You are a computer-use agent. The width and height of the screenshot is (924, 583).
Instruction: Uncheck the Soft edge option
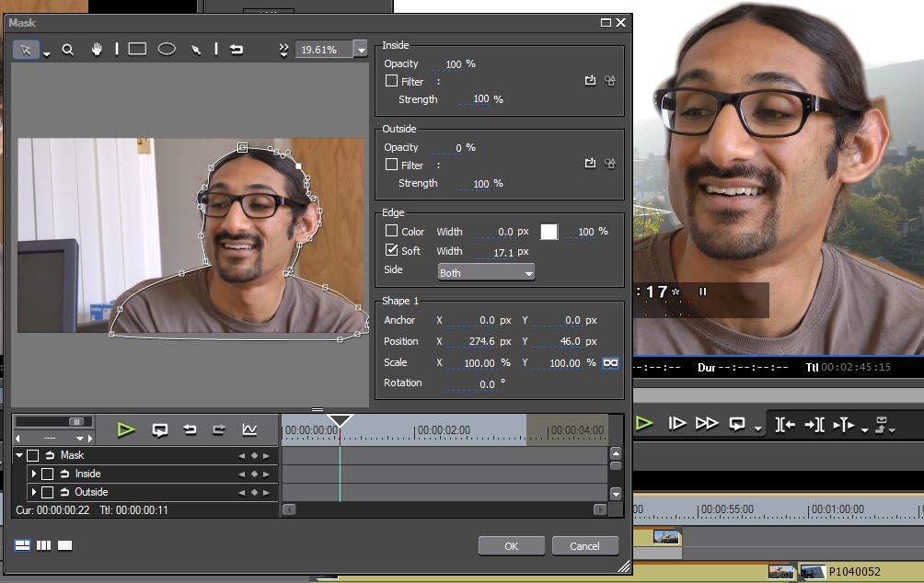click(x=391, y=251)
